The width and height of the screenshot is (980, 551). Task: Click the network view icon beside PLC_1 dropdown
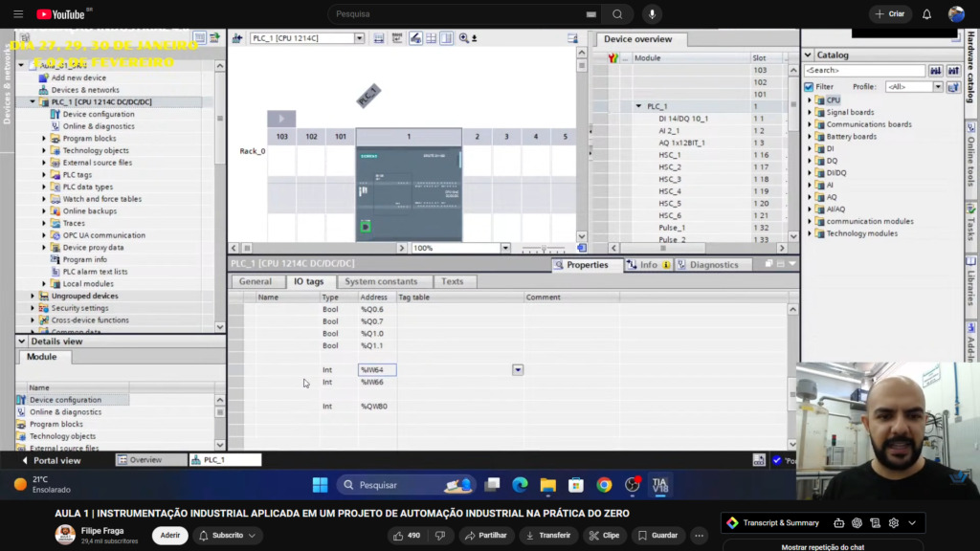click(237, 38)
